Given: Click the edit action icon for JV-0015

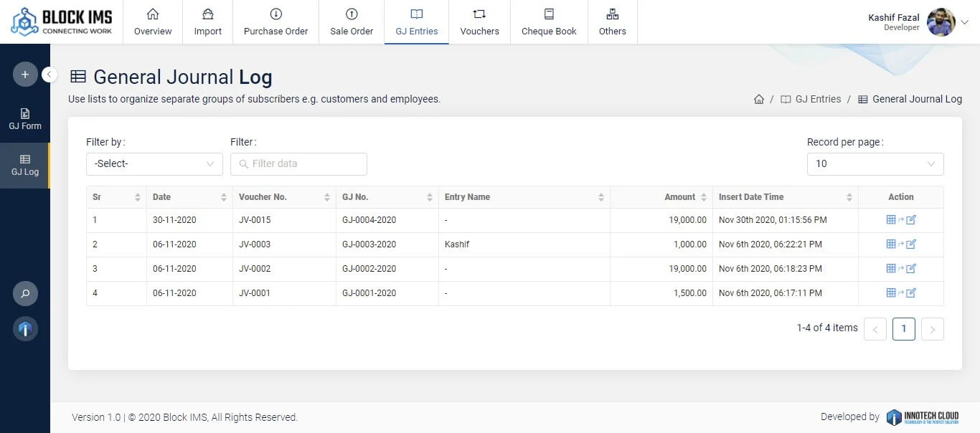Looking at the screenshot, I should pyautogui.click(x=911, y=220).
